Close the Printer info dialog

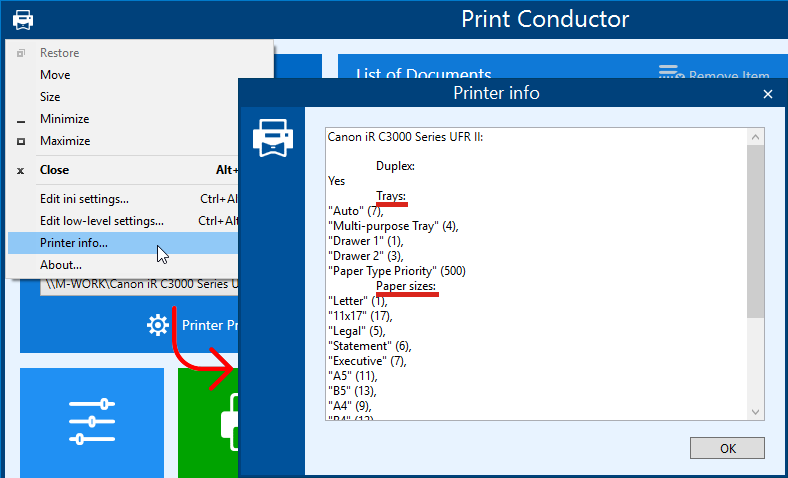pos(768,94)
